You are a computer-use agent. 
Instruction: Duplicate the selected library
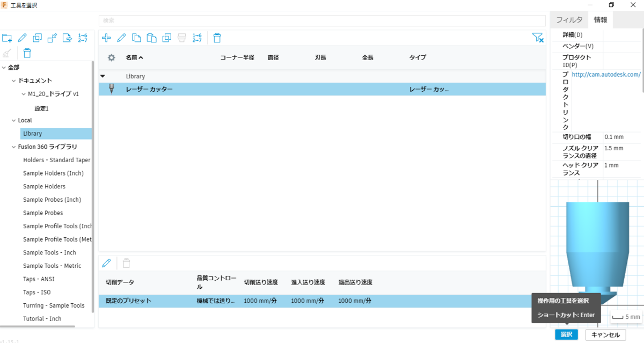[x=36, y=38]
